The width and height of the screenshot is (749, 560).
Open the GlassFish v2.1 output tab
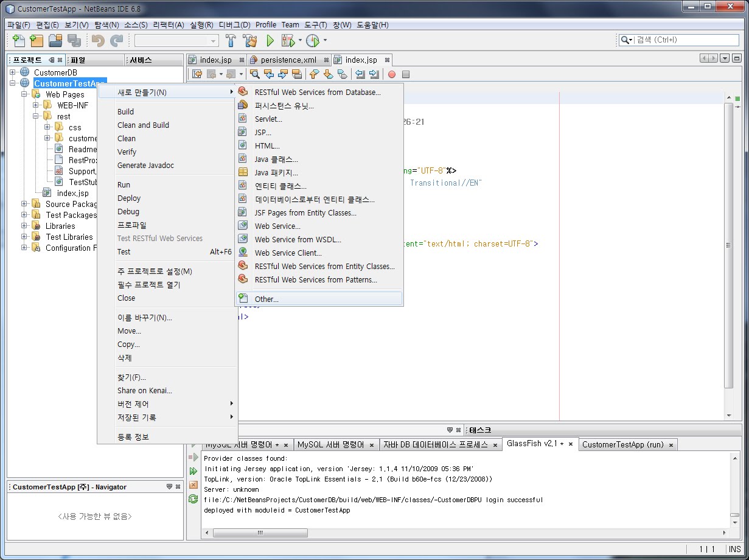pos(535,444)
